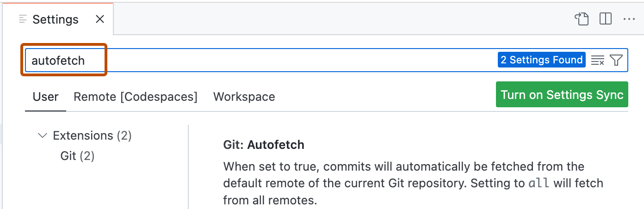Viewport: 644px width, 209px height.
Task: Click the Settings tab lines icon
Action: [x=23, y=19]
